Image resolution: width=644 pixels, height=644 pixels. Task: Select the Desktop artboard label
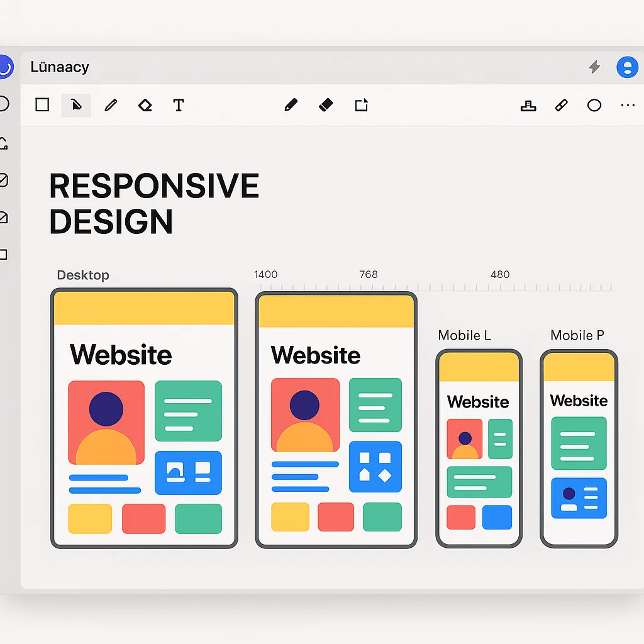(82, 275)
